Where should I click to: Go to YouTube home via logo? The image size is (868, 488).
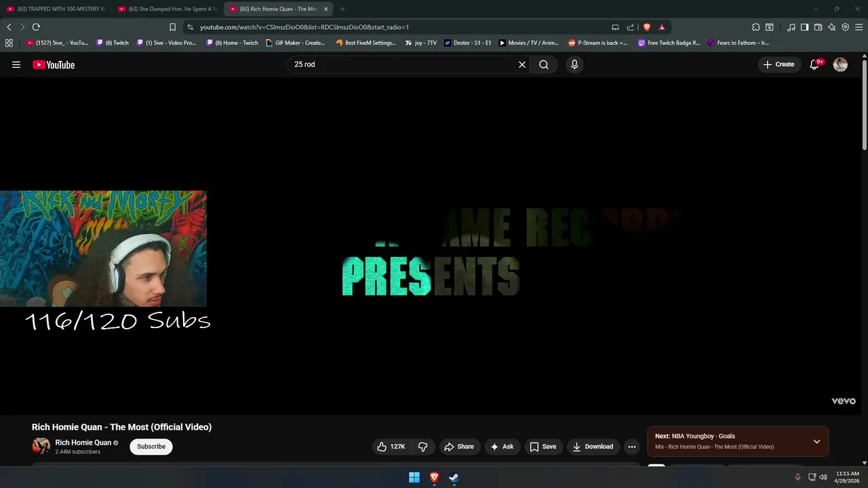[x=54, y=64]
